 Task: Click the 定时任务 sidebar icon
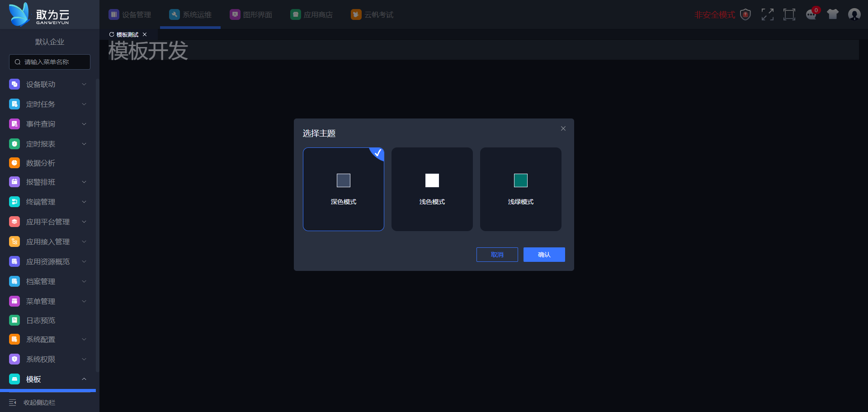(14, 104)
